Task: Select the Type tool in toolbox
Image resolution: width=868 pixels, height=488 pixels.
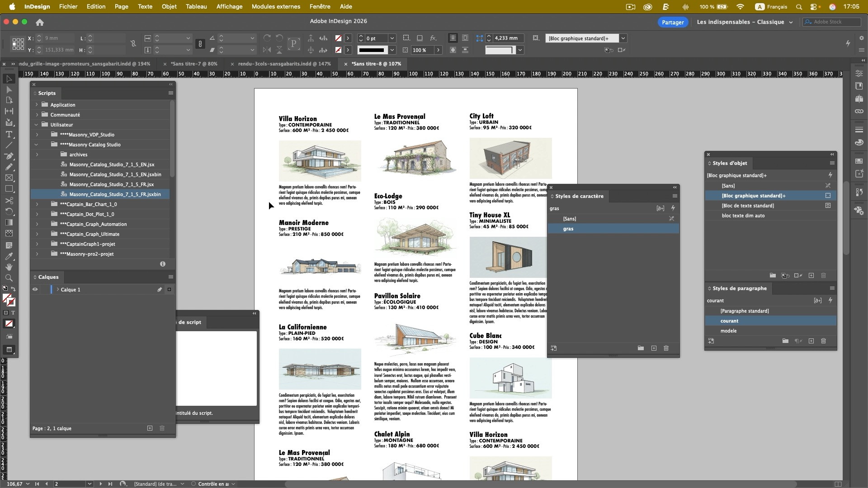Action: (9, 134)
